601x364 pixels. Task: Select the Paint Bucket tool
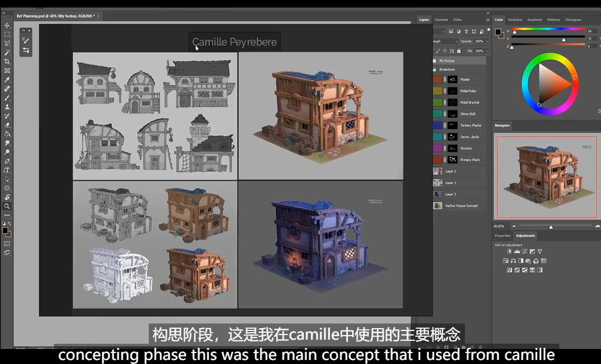(7, 134)
